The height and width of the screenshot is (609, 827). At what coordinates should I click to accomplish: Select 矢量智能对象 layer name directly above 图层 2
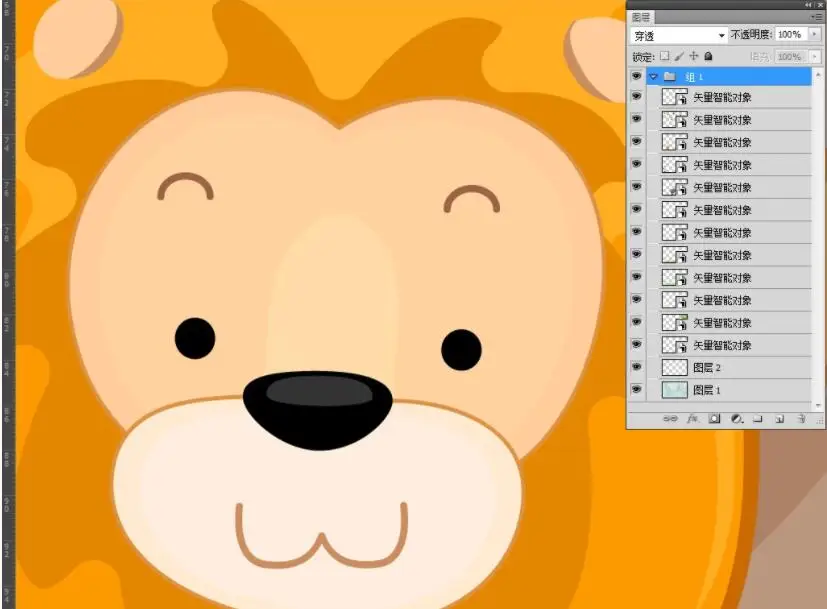[x=722, y=345]
